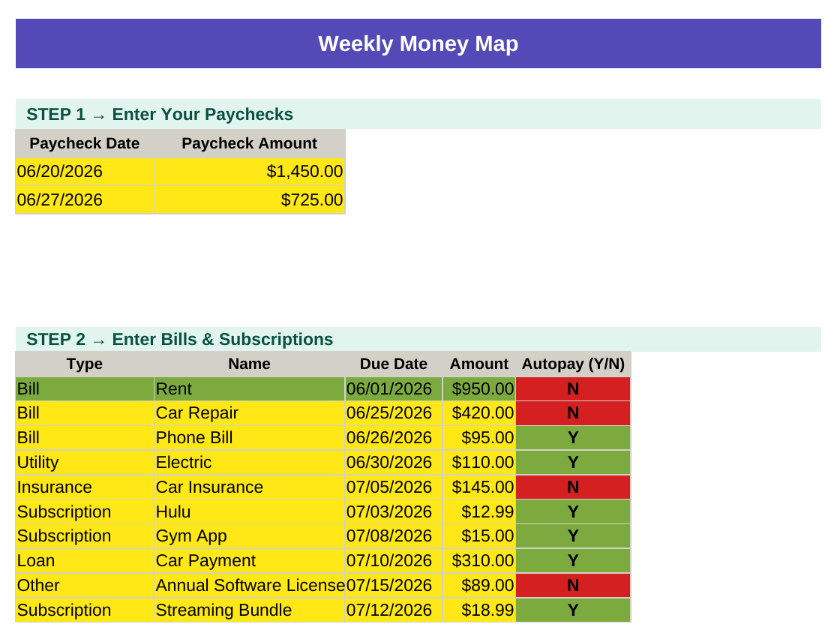Select the Electric name cell
Image resolution: width=840 pixels, height=642 pixels.
click(x=250, y=463)
